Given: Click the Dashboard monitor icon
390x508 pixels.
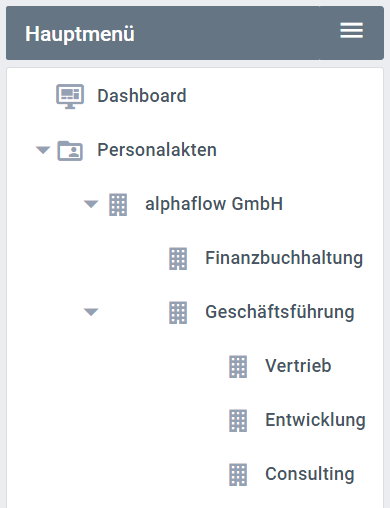Looking at the screenshot, I should [x=70, y=96].
